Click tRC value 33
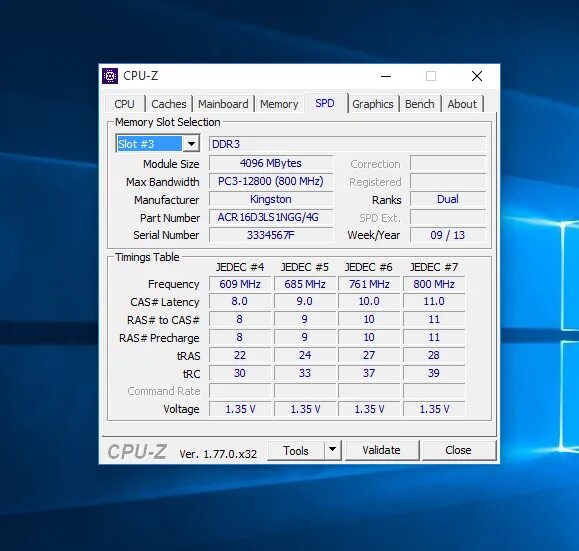 click(x=305, y=373)
